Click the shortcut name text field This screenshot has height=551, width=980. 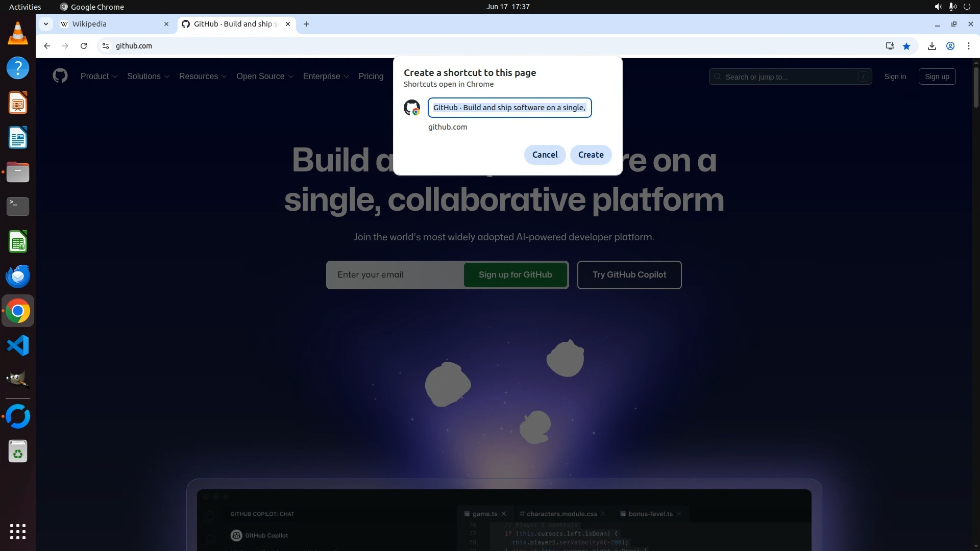(509, 108)
